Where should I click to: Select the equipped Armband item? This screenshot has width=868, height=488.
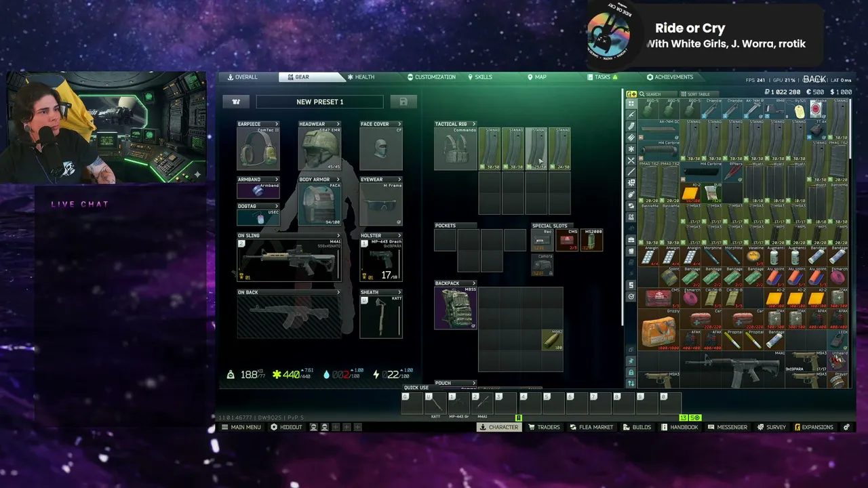coord(258,190)
